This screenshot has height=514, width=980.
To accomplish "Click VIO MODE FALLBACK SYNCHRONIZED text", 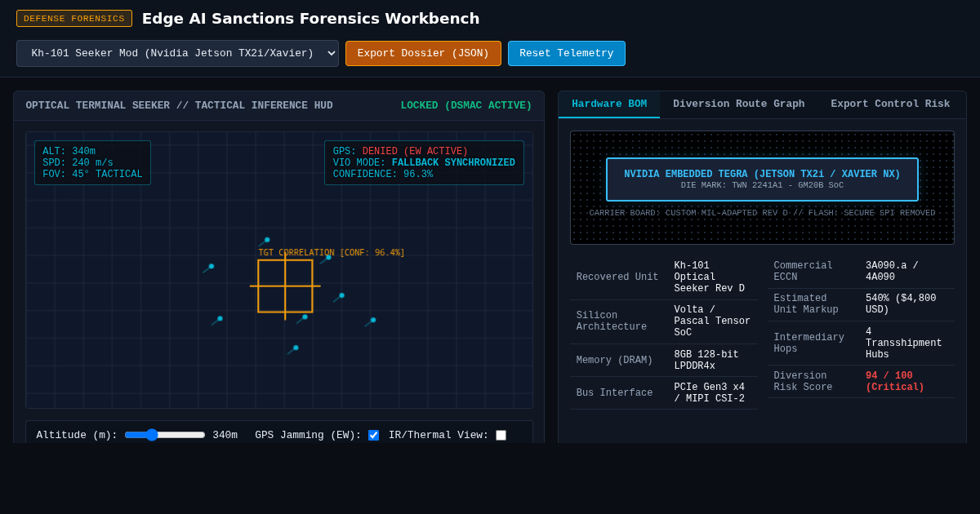I will click(x=424, y=163).
